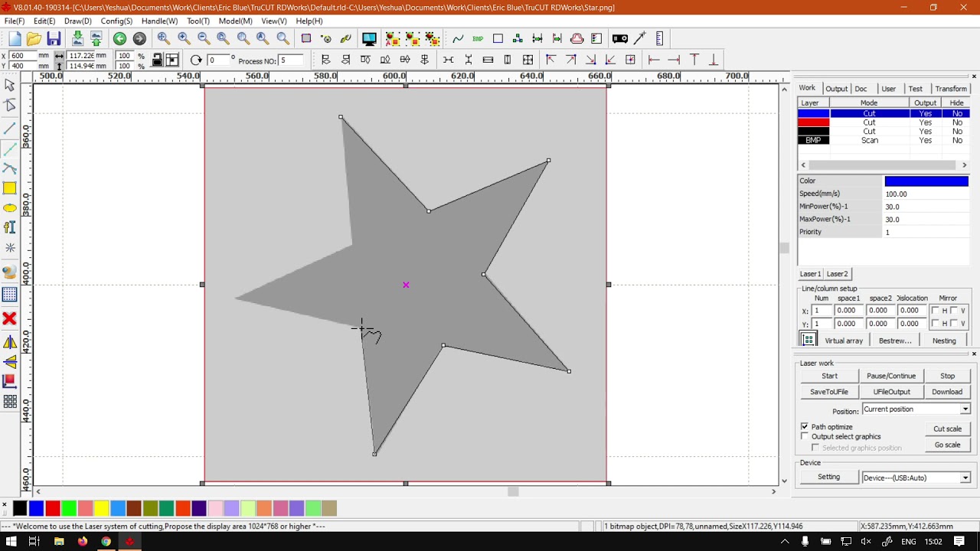The width and height of the screenshot is (980, 551).
Task: Disable the Path optimize checkbox
Action: tap(805, 426)
